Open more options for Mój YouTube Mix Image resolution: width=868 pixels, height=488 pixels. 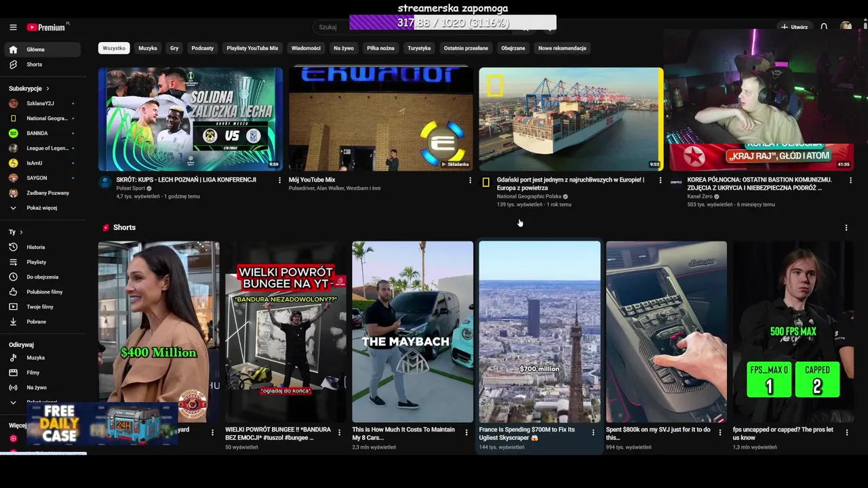click(470, 180)
